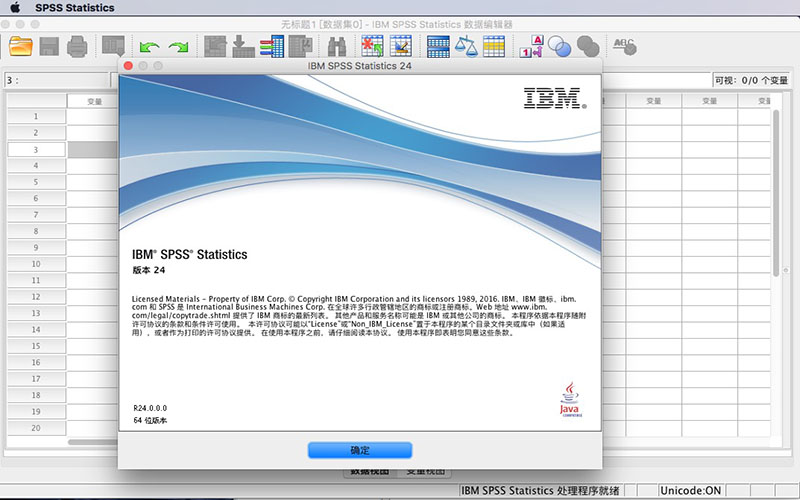The image size is (800, 500).
Task: Open data document via folder icon
Action: click(x=21, y=46)
